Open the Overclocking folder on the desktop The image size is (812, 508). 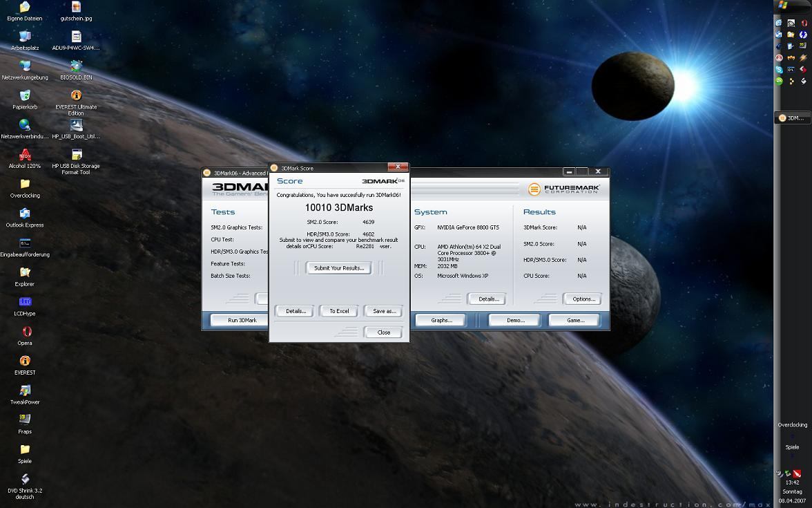pyautogui.click(x=24, y=188)
